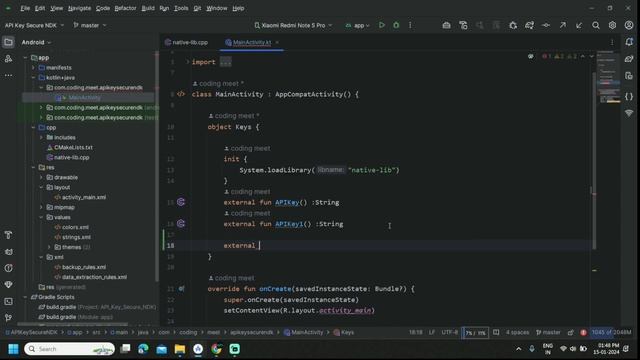Open the Logcat tool window icon

pyautogui.click(x=8, y=251)
